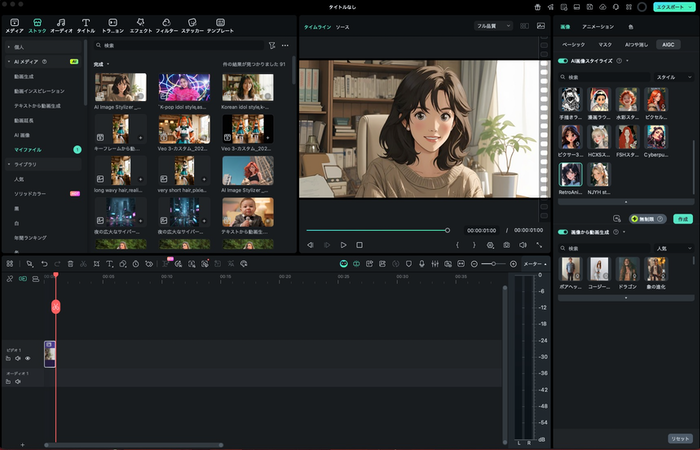Screen dimensions: 700x450
Task: Open the エフェクト (Effects) tab icon
Action: click(140, 21)
